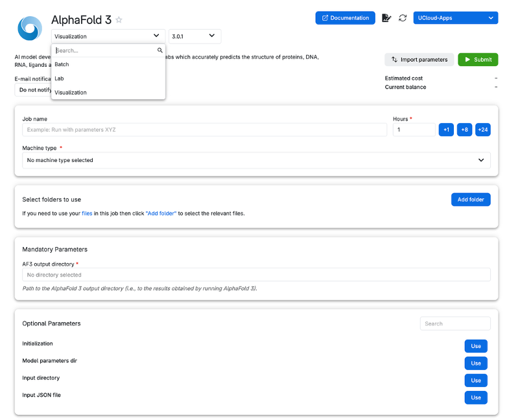
Task: Focus the Job name input field
Action: (204, 130)
